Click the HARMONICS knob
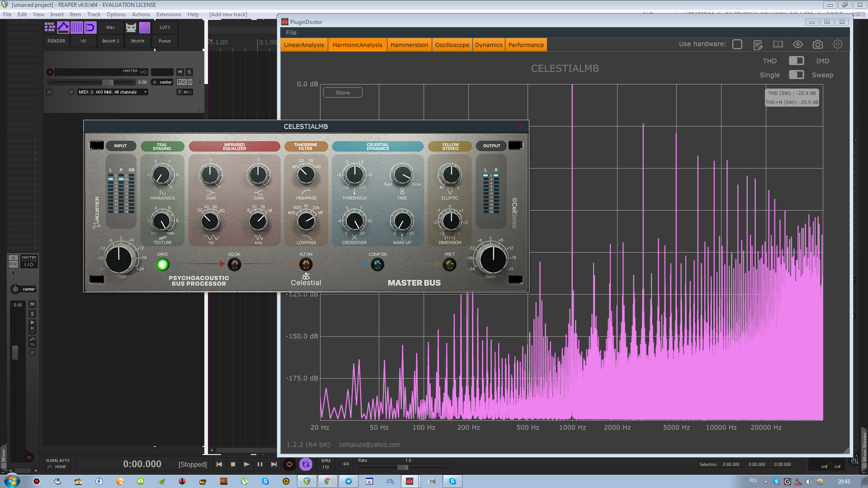The image size is (868, 488). 161,174
